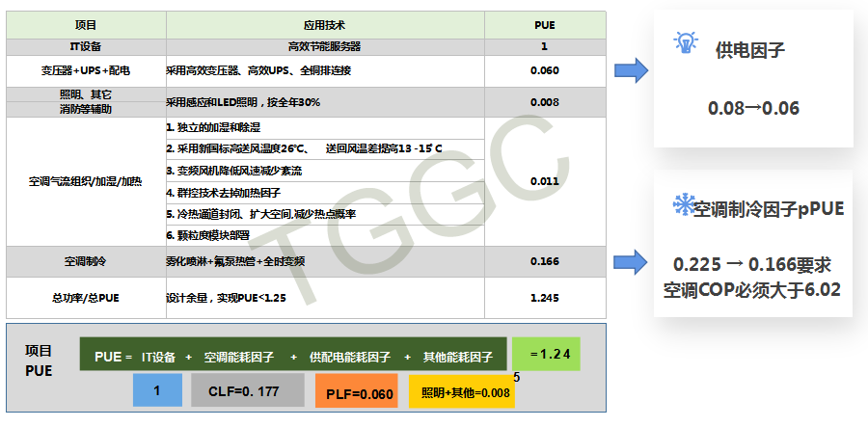Click the 项目 PUE label beside the formula bar
The height and width of the screenshot is (427, 868).
[x=39, y=360]
